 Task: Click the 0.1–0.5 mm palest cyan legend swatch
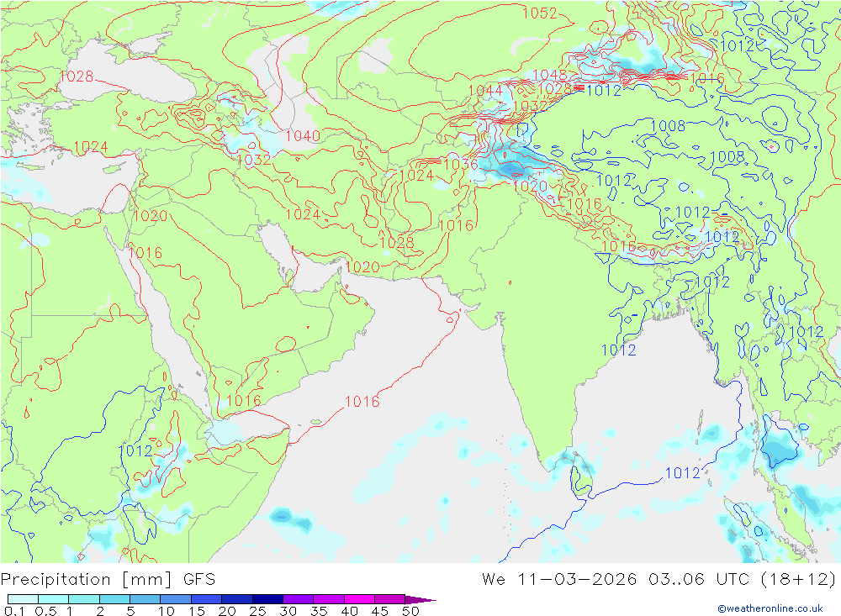[x=23, y=599]
